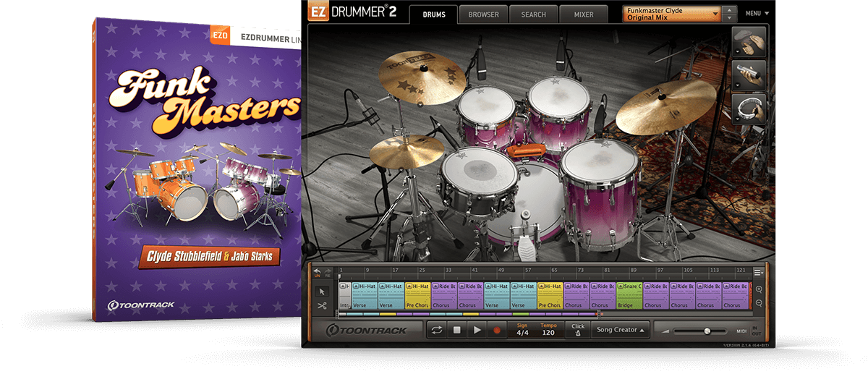Expand the shaker instrument dropdown arrow
The width and height of the screenshot is (868, 374).
click(736, 85)
